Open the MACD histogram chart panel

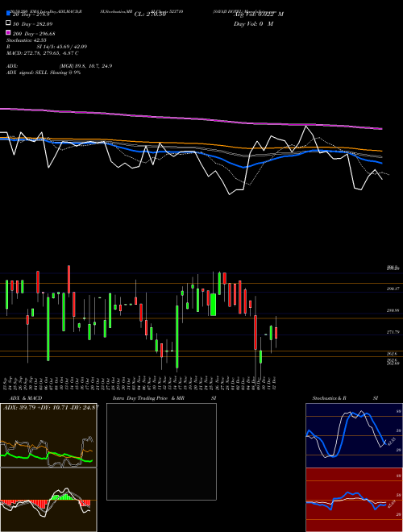click(48, 500)
